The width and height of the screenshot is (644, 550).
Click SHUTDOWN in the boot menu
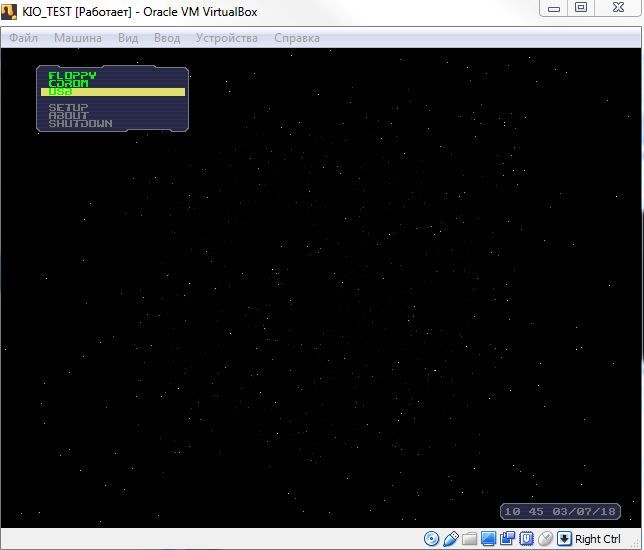point(81,124)
